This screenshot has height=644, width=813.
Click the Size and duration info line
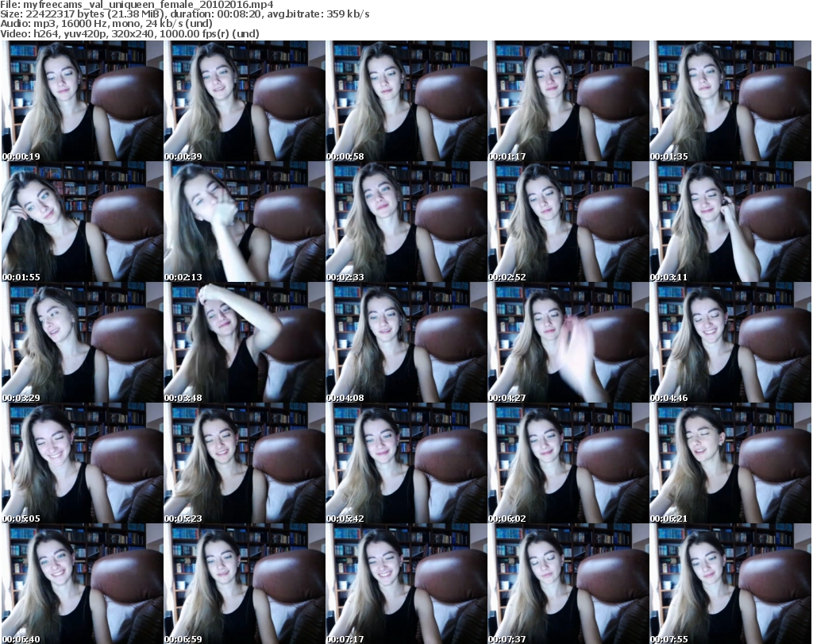click(184, 14)
